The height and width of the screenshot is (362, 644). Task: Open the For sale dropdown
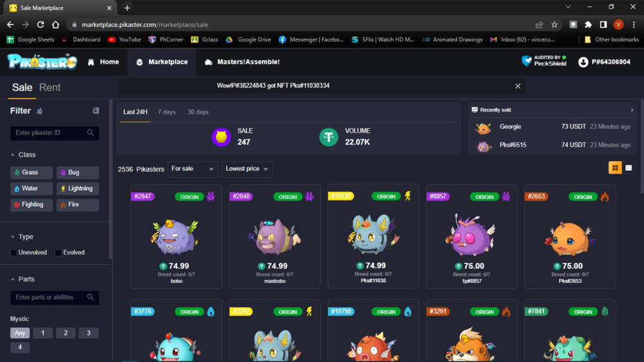[x=193, y=169]
